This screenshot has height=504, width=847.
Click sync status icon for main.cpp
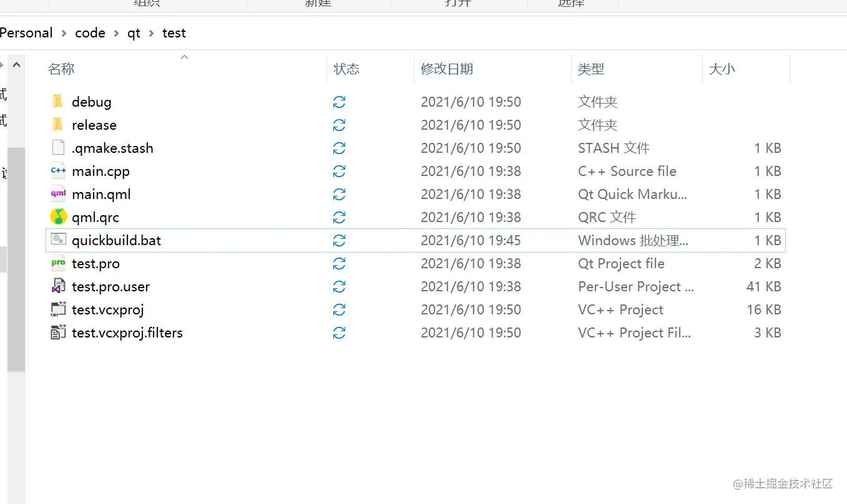tap(339, 171)
